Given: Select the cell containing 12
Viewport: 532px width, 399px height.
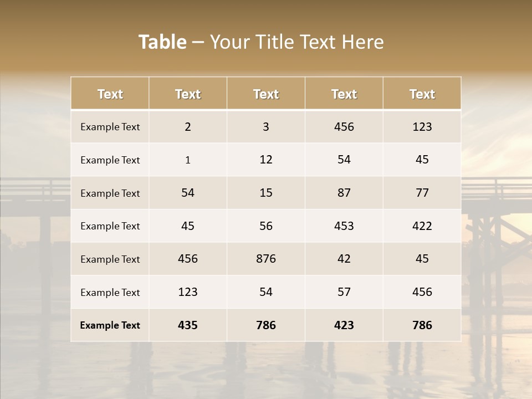Looking at the screenshot, I should [x=266, y=160].
